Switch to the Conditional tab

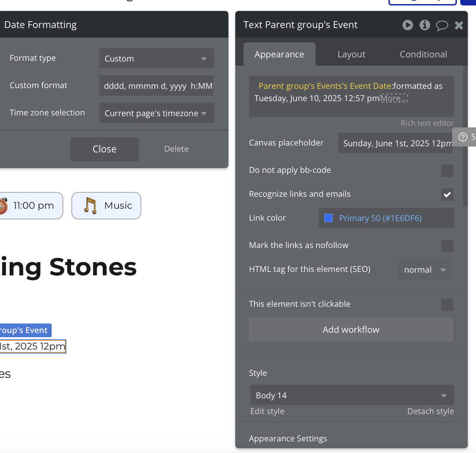423,54
